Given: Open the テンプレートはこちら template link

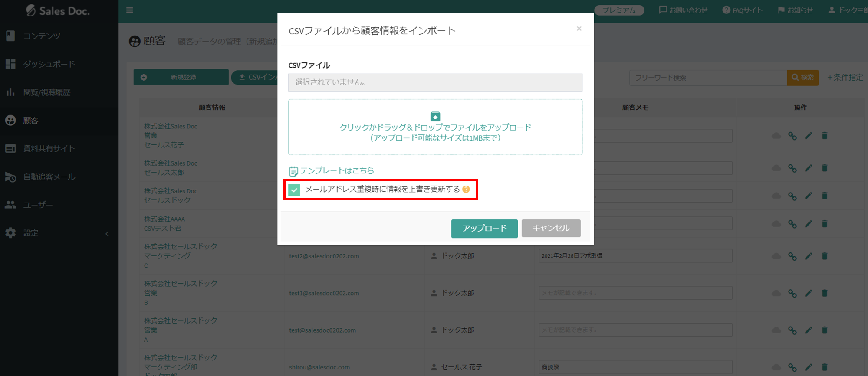Looking at the screenshot, I should click(336, 171).
